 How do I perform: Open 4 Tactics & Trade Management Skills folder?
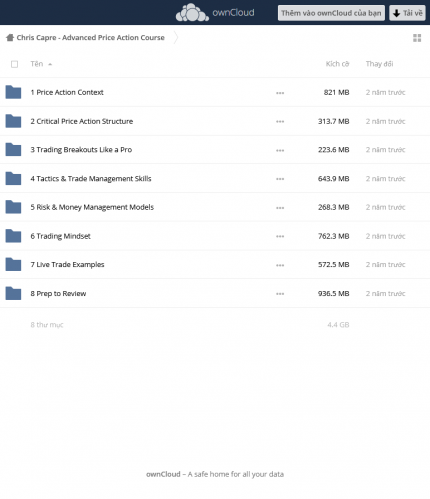91,179
